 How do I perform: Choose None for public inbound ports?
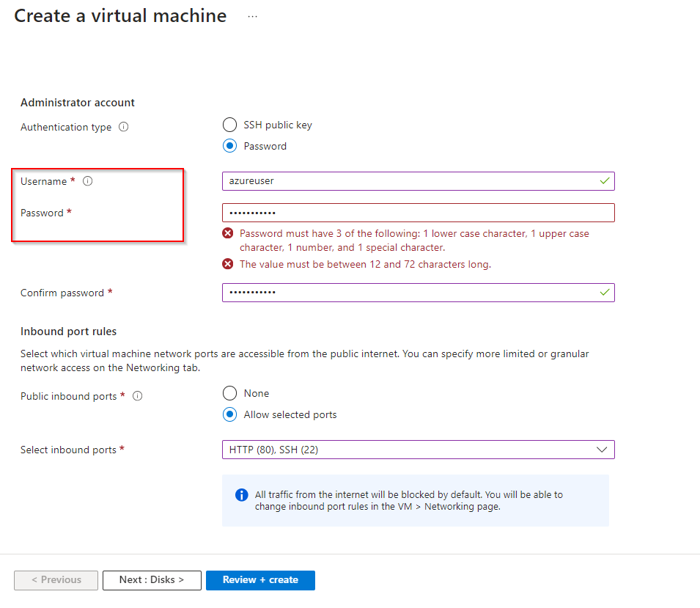[230, 393]
